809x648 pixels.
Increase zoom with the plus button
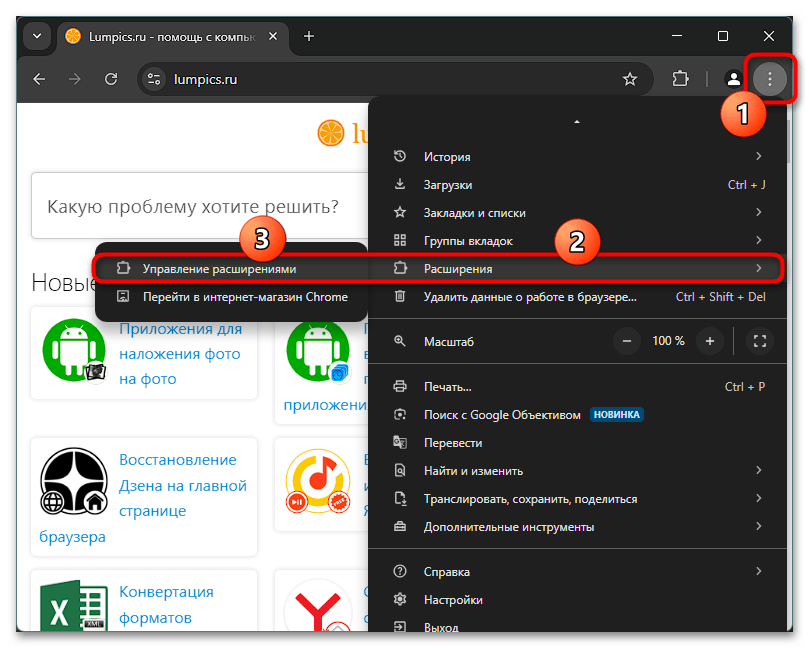pyautogui.click(x=710, y=341)
